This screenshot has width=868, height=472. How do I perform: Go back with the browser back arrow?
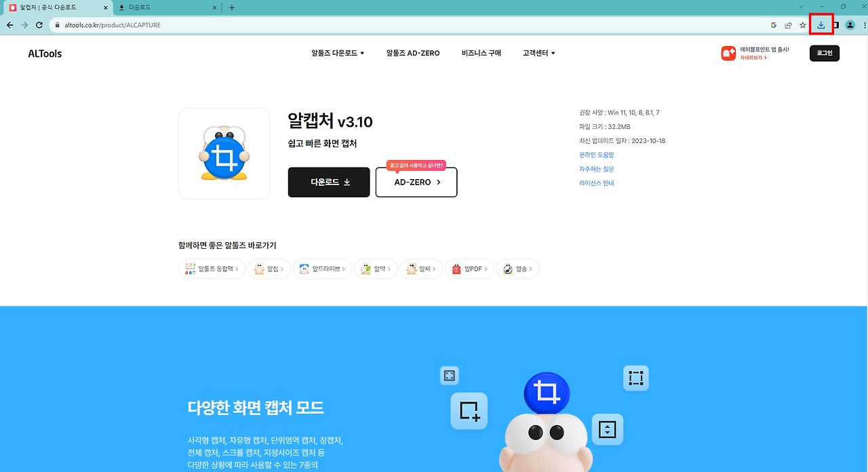tap(10, 25)
